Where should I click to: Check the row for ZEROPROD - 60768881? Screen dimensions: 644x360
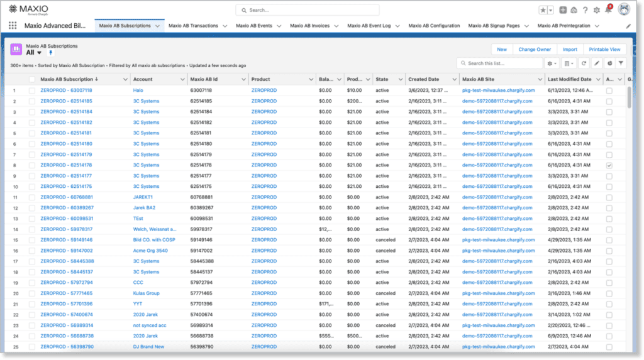click(31, 197)
